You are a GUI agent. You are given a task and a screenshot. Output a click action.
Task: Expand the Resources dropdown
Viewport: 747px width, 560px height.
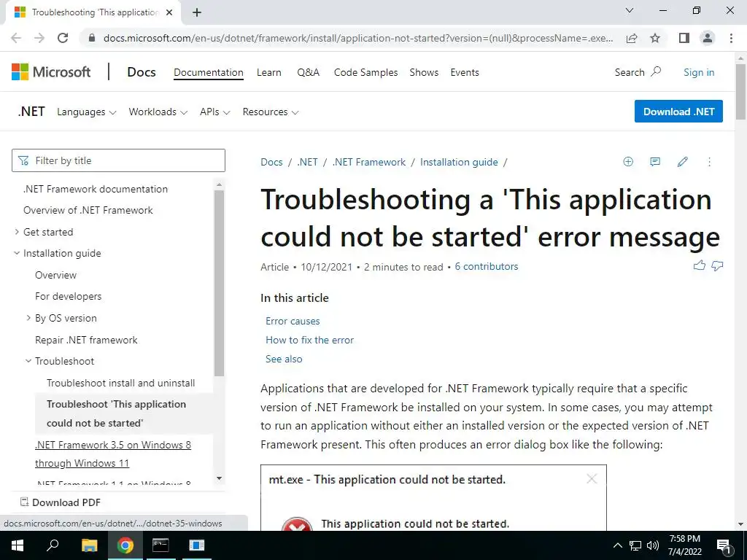271,112
